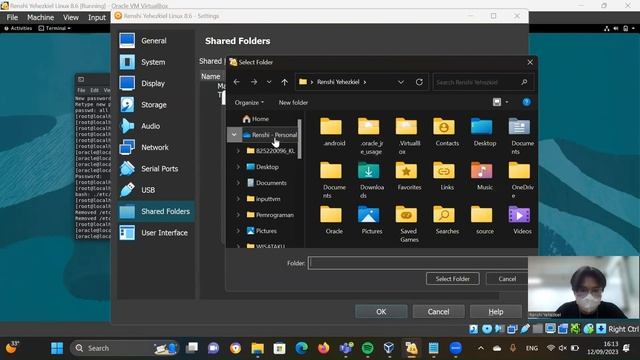Click OK in the Settings window
The width and height of the screenshot is (640, 360).
[381, 311]
